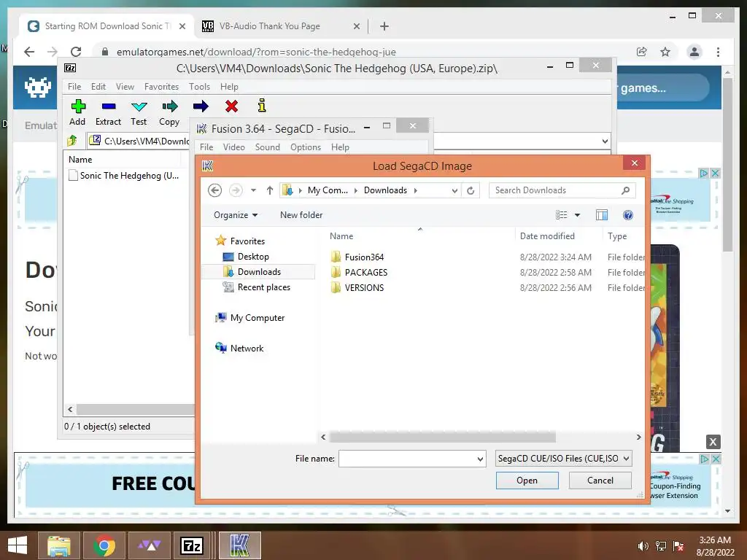Screen dimensions: 747x560
Task: Expand the view options dropdown arrow
Action: (x=578, y=215)
